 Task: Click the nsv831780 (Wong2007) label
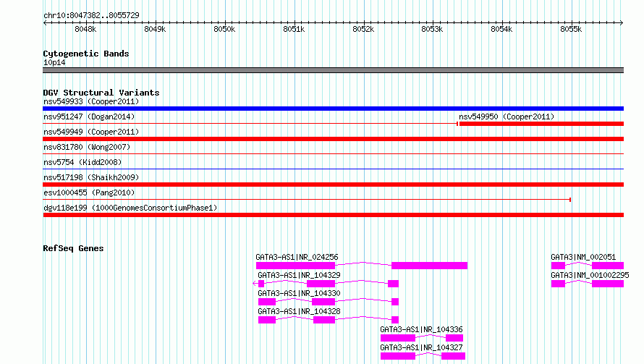click(x=87, y=147)
